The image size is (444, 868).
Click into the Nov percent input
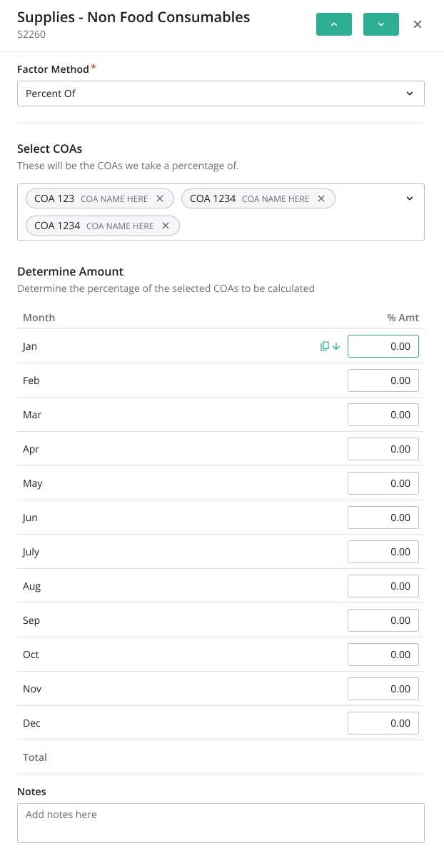tap(383, 689)
